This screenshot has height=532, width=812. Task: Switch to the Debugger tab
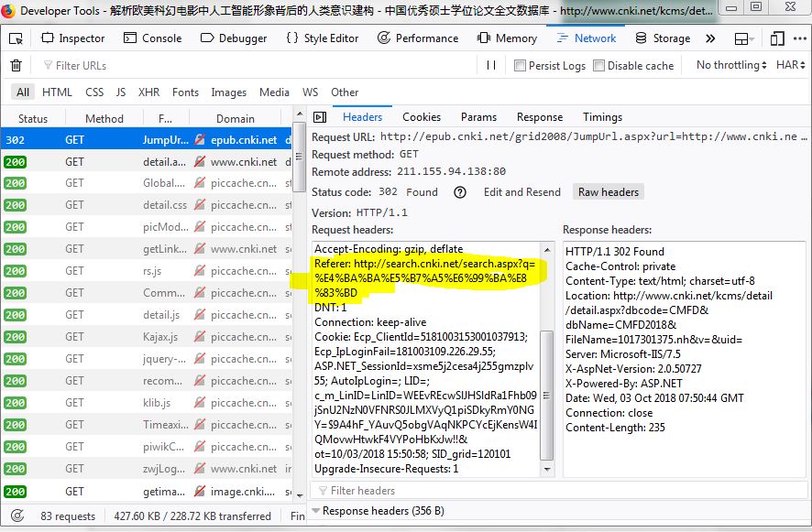point(234,38)
